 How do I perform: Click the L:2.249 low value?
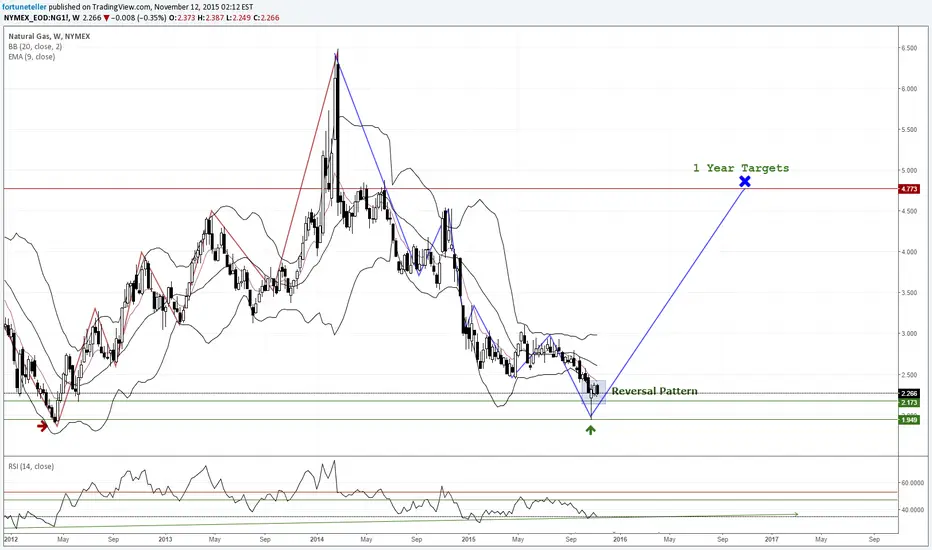click(238, 18)
